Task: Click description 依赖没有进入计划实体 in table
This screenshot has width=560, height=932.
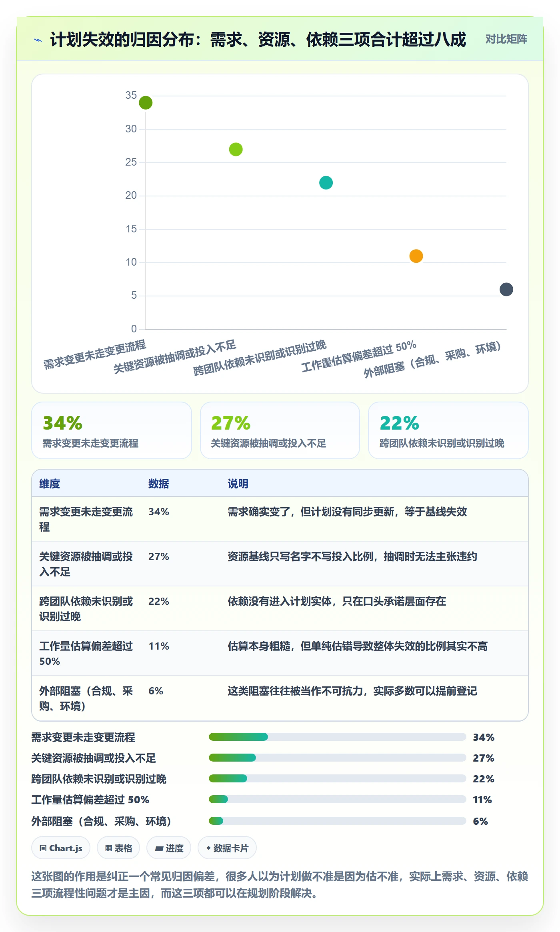Action: click(337, 601)
